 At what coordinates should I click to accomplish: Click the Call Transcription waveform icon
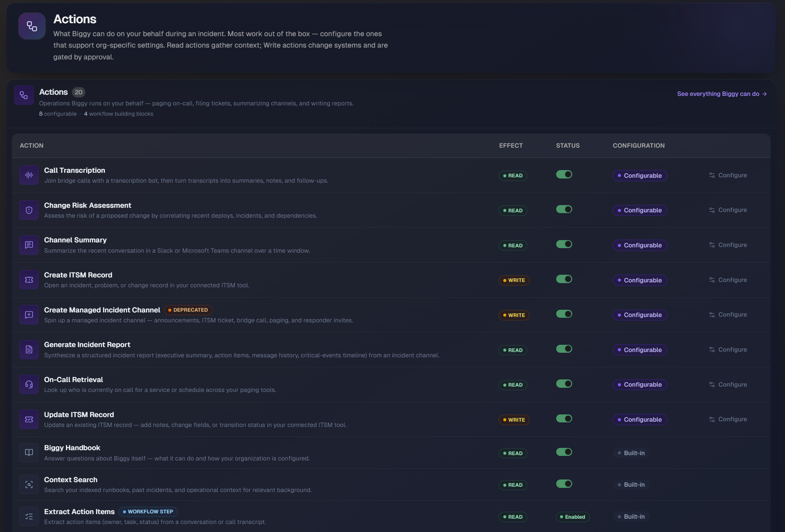[x=29, y=175]
